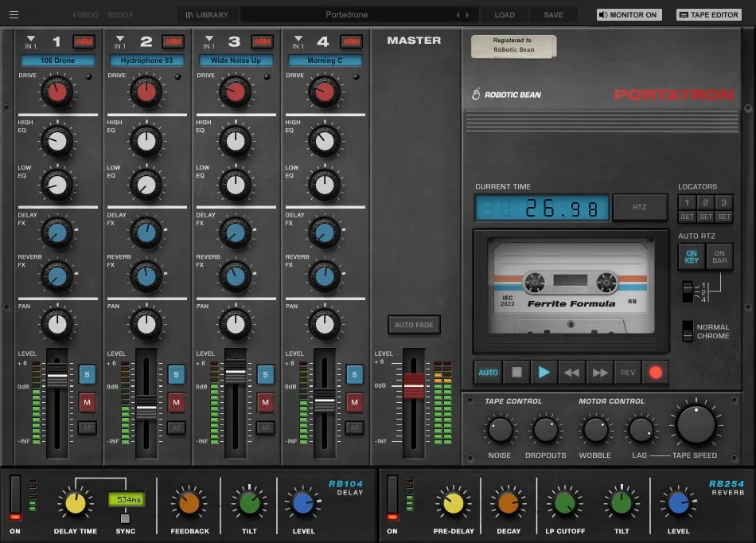Open track 3 input dropdown
Image resolution: width=756 pixels, height=543 pixels.
[x=209, y=42]
